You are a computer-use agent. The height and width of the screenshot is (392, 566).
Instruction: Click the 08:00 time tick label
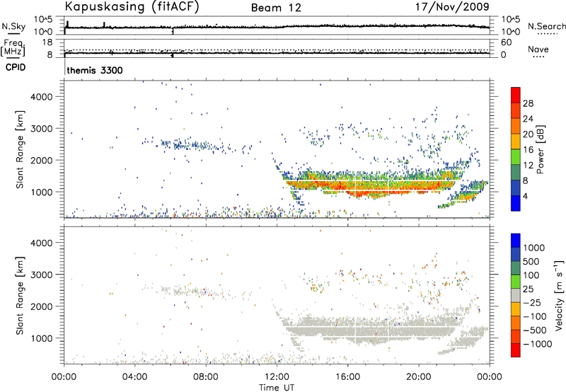click(206, 377)
